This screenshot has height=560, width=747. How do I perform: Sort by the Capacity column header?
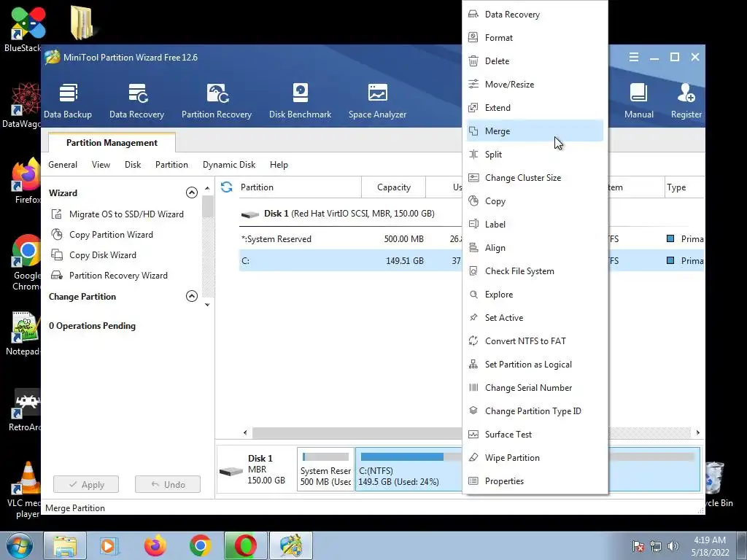click(393, 187)
